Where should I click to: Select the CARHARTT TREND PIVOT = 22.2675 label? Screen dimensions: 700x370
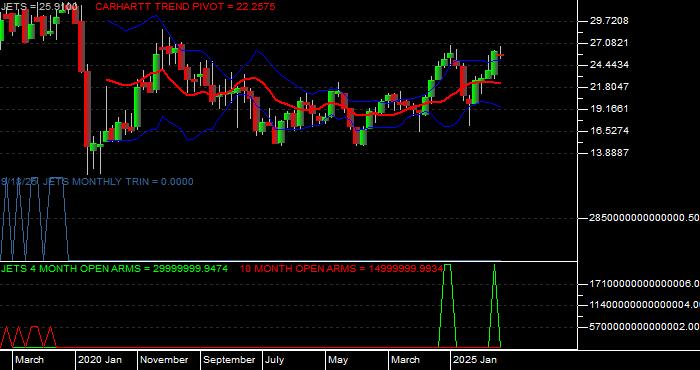coord(185,7)
